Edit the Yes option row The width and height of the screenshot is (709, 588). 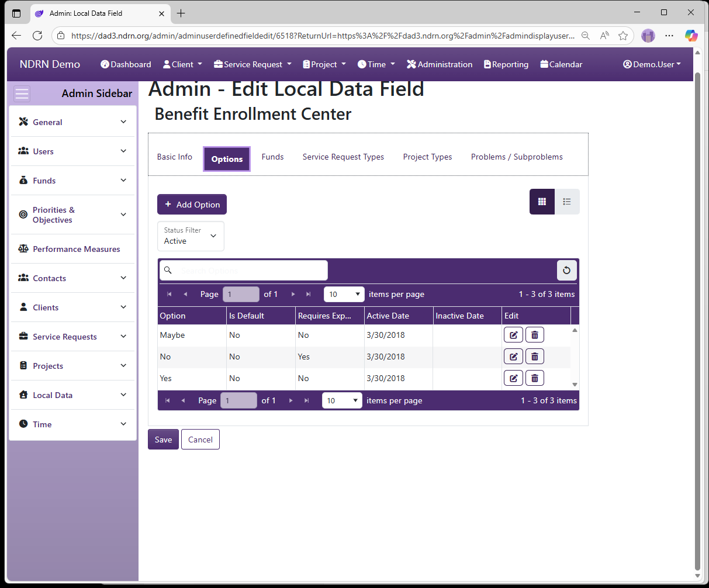coord(513,378)
